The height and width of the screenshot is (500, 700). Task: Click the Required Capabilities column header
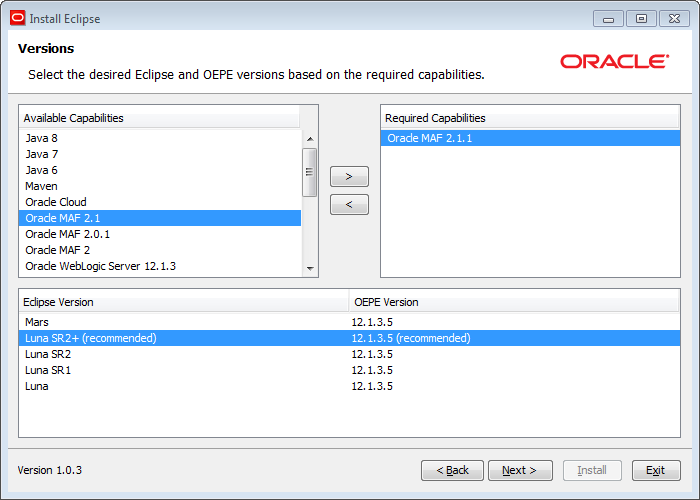coord(530,118)
